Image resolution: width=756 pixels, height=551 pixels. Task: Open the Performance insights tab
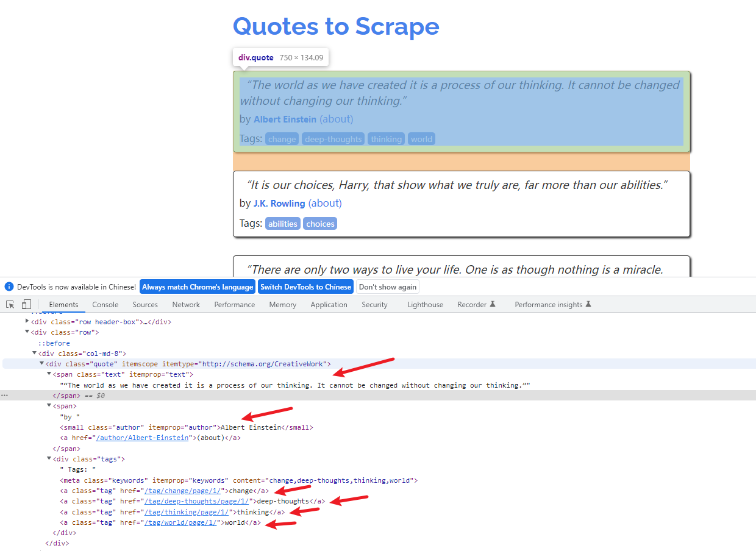[x=549, y=304]
